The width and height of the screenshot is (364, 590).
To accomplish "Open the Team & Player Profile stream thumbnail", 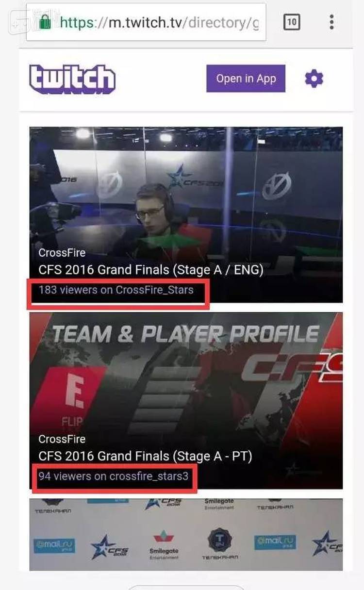I will pyautogui.click(x=186, y=401).
